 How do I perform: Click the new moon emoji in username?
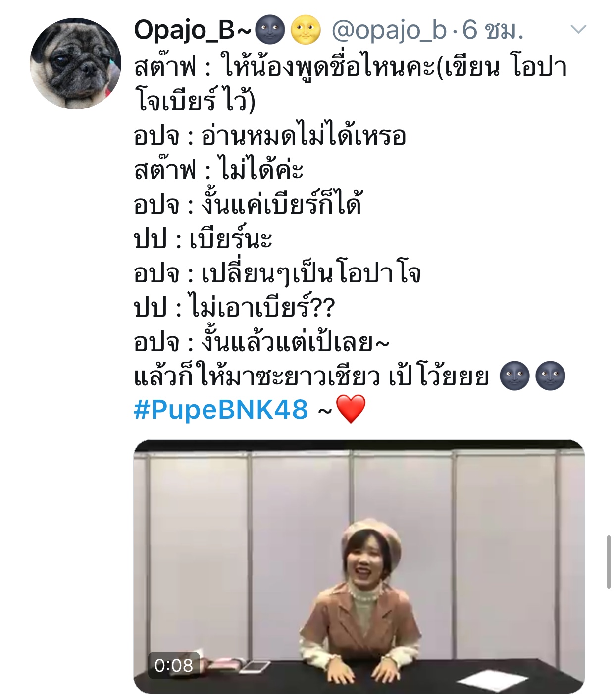point(270,30)
